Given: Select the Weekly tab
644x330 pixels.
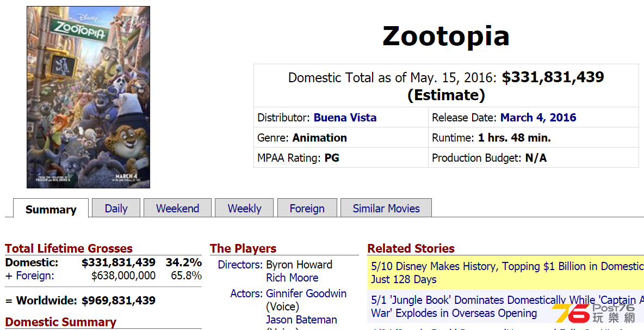Looking at the screenshot, I should 244,209.
